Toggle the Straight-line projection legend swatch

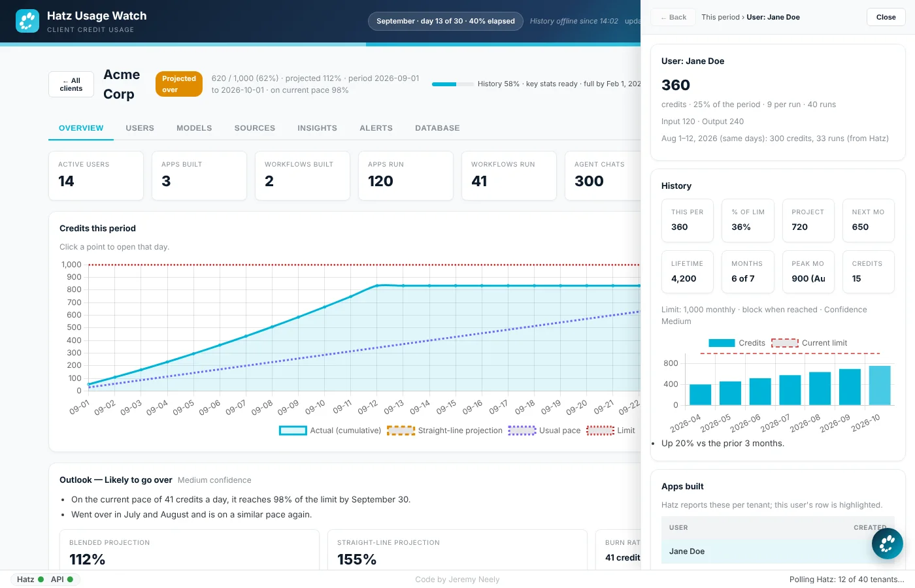401,431
